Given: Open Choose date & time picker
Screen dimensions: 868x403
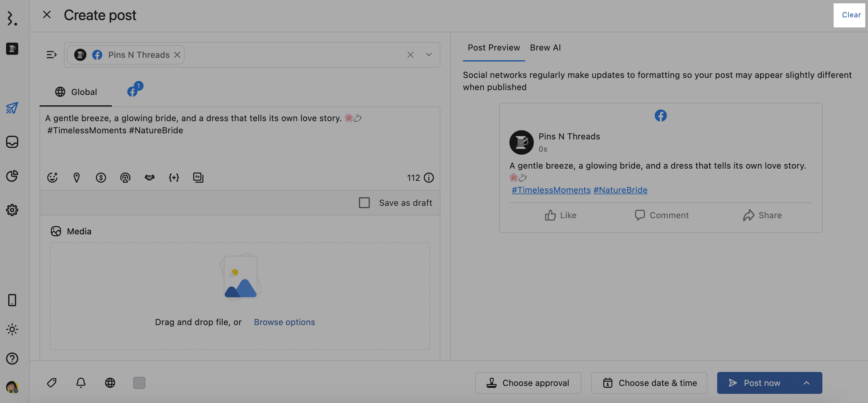Looking at the screenshot, I should click(649, 383).
